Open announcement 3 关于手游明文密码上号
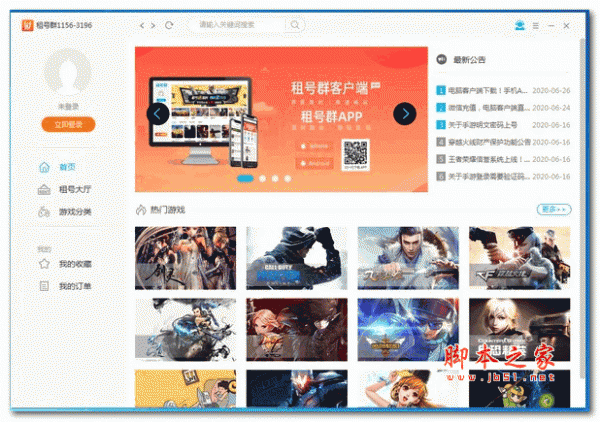Viewport: 600px width, 422px height. point(503,125)
